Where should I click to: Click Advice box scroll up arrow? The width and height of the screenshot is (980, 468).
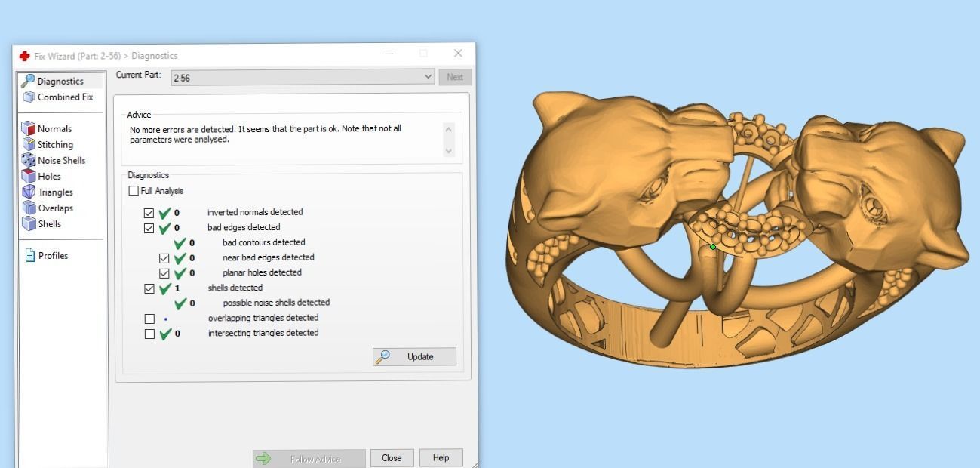coord(449,129)
